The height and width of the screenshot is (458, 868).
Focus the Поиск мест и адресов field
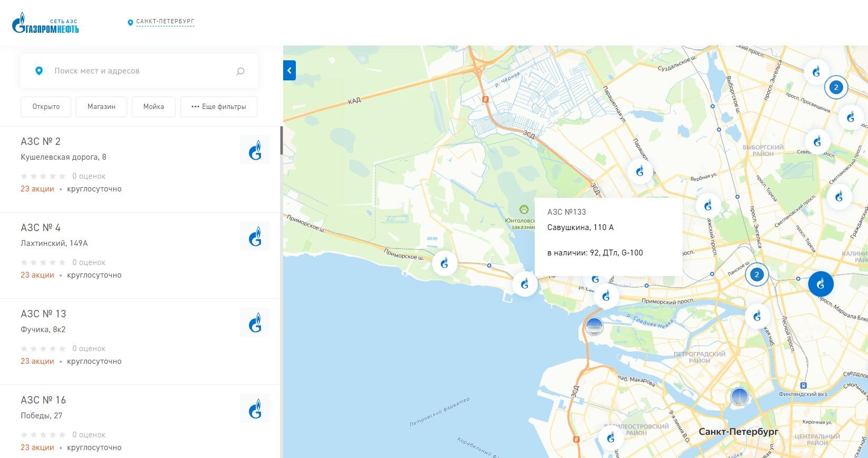(x=139, y=71)
